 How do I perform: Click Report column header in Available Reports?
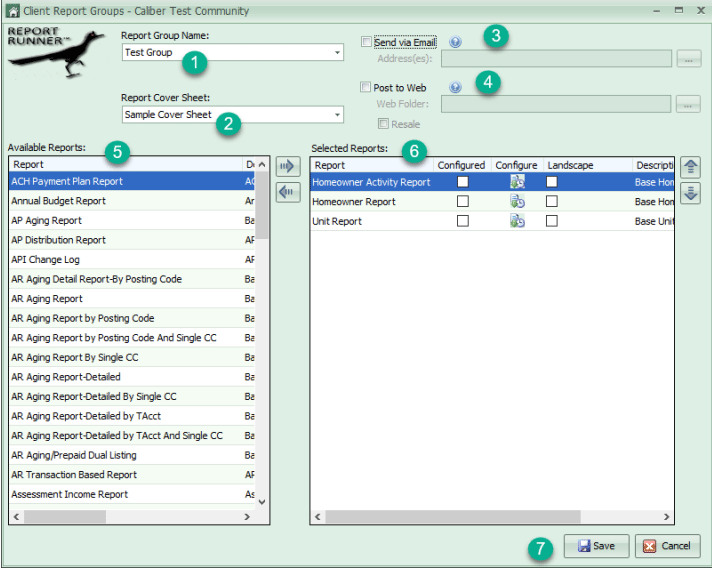(126, 164)
